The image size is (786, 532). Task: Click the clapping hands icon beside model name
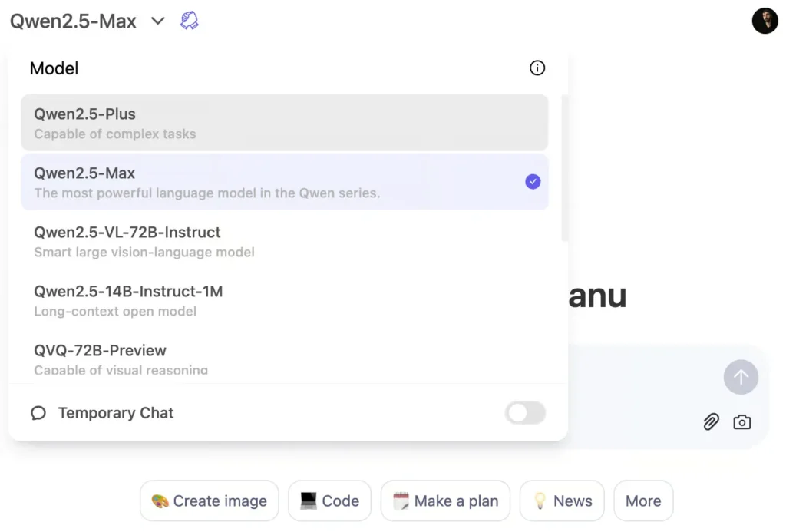click(x=189, y=21)
